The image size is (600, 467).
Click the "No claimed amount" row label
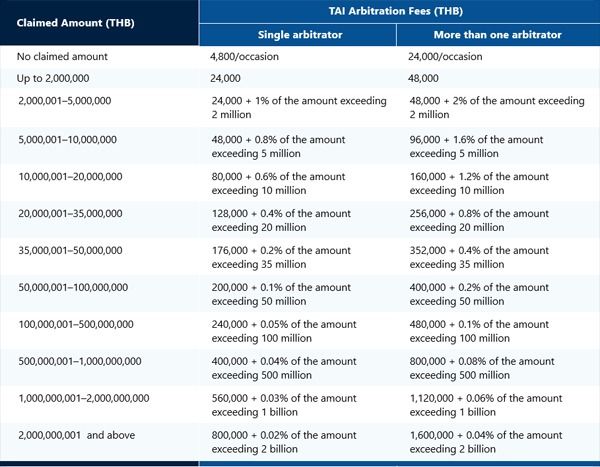point(61,57)
